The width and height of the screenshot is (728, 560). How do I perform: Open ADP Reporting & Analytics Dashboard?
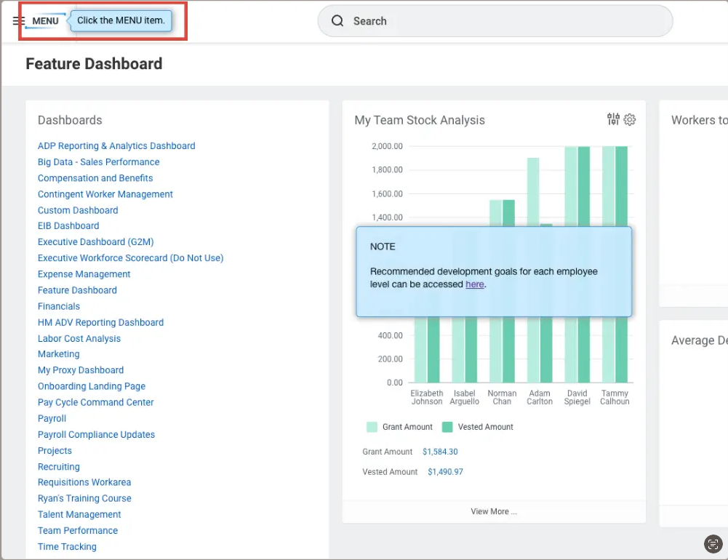pyautogui.click(x=116, y=146)
